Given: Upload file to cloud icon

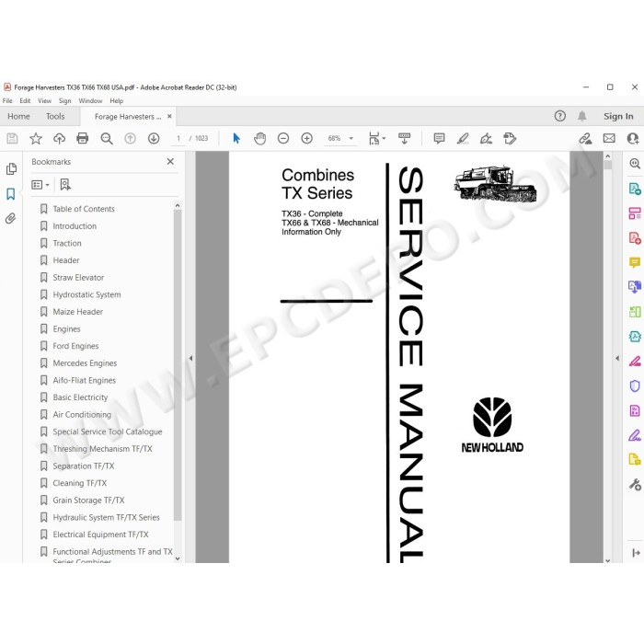Looking at the screenshot, I should click(59, 138).
